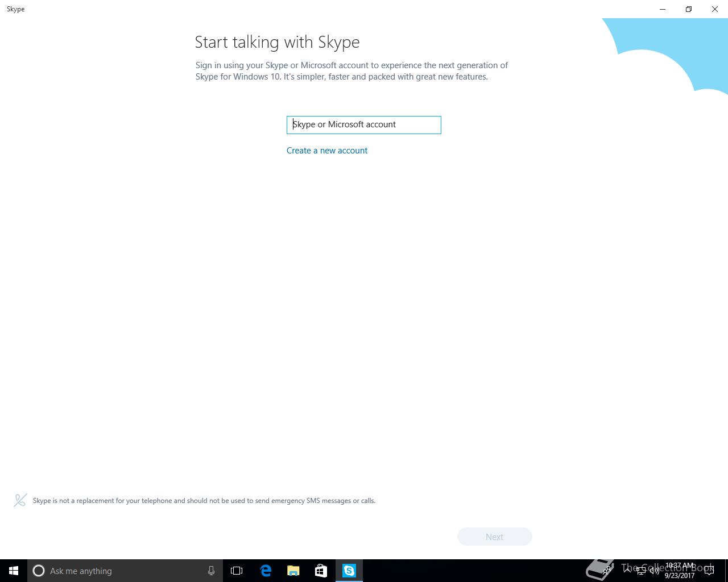Image resolution: width=728 pixels, height=582 pixels.
Task: Click the Next button
Action: pyautogui.click(x=494, y=537)
